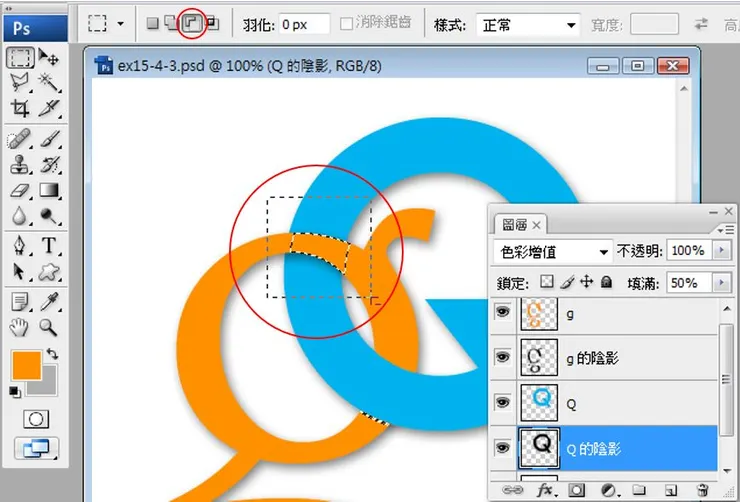Image resolution: width=740 pixels, height=502 pixels.
Task: Lock image pixels
Action: (x=567, y=282)
